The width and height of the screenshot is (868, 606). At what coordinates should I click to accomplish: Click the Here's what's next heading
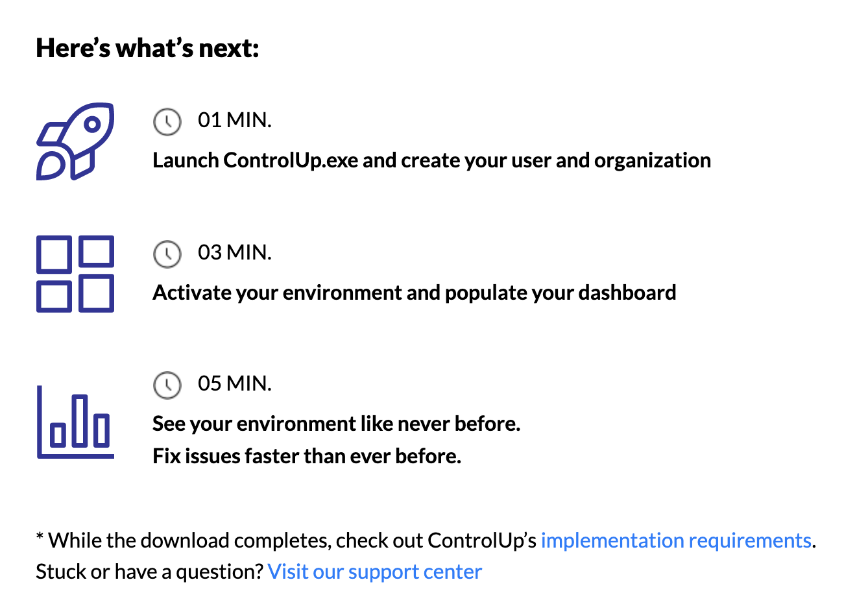148,48
